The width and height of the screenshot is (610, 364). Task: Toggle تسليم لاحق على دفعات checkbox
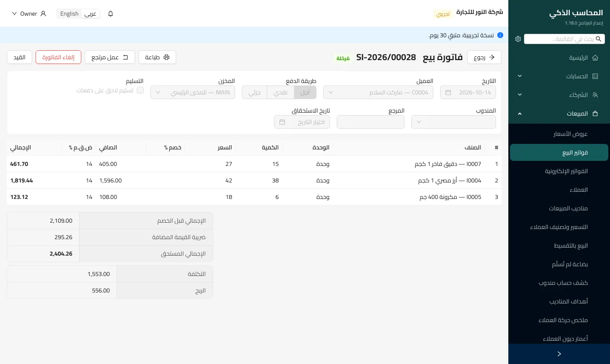[140, 90]
